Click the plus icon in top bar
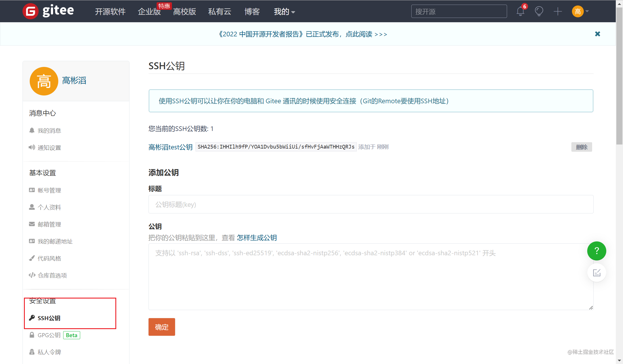 [x=558, y=12]
